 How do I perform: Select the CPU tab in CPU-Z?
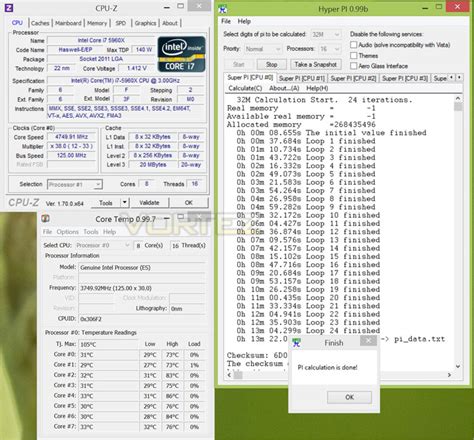click(17, 23)
